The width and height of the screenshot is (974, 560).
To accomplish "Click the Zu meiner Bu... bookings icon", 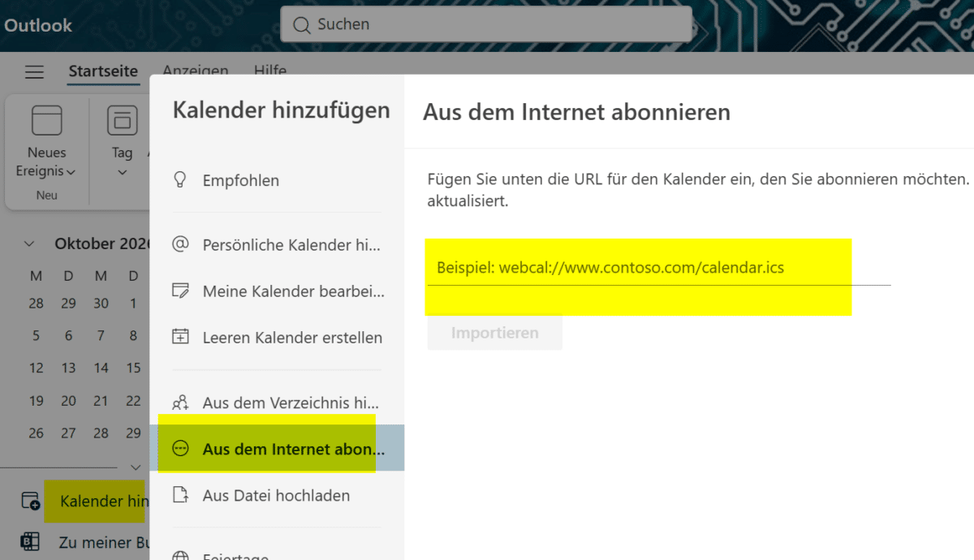I will click(x=30, y=541).
